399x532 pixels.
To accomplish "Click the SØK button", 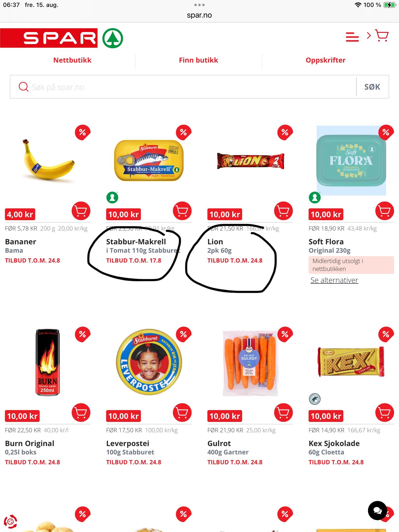I will (372, 87).
